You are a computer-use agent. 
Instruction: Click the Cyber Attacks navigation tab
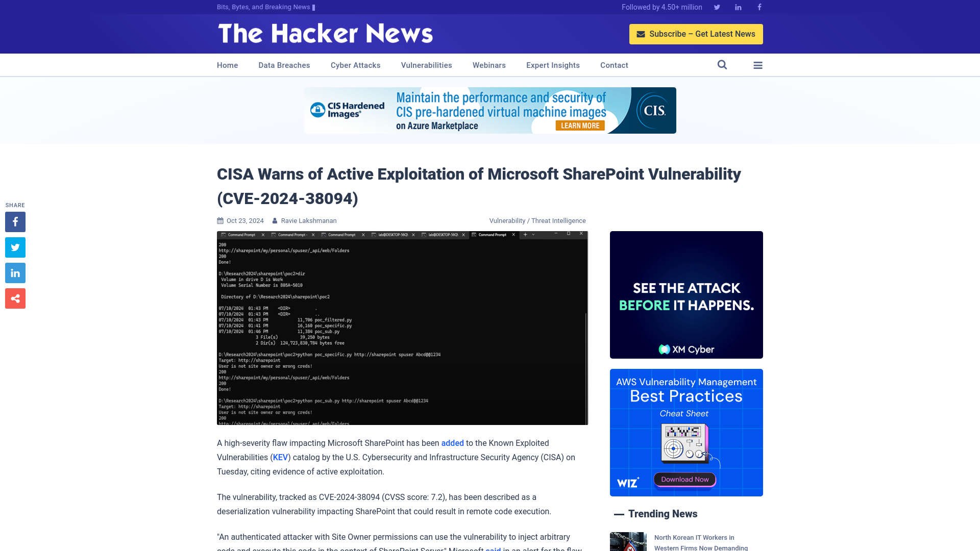pos(355,65)
